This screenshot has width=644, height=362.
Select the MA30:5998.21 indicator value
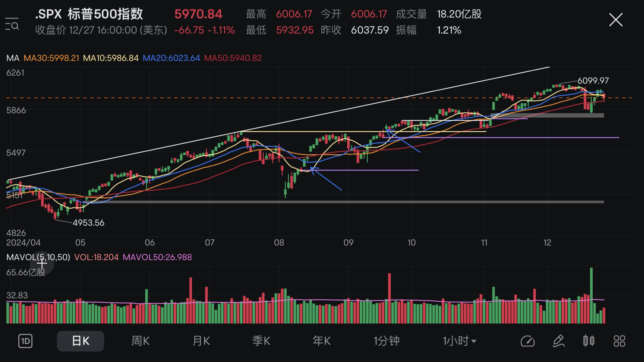coord(51,58)
